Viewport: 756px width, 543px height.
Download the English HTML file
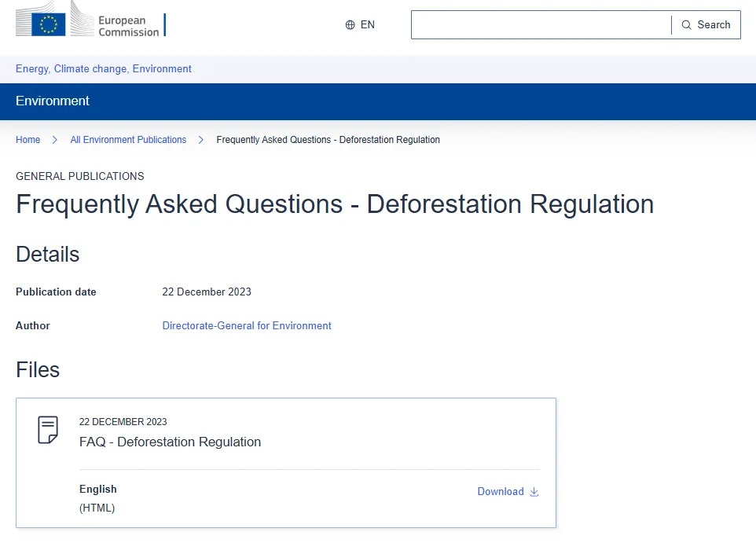(x=501, y=492)
